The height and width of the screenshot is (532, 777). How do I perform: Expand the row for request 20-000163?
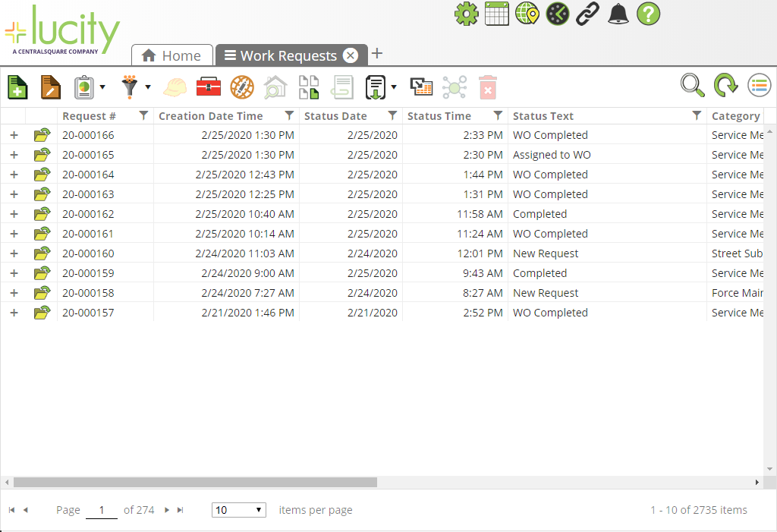click(x=14, y=194)
